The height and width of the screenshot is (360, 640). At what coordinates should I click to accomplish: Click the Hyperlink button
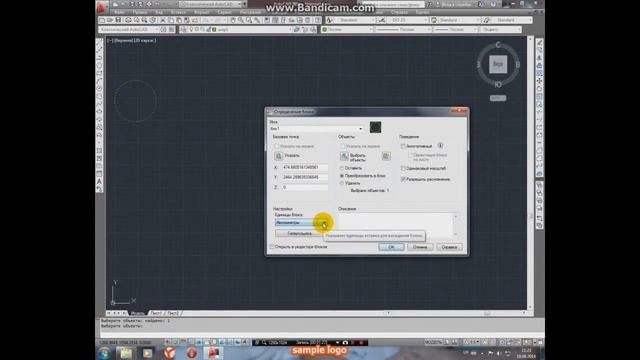point(299,233)
